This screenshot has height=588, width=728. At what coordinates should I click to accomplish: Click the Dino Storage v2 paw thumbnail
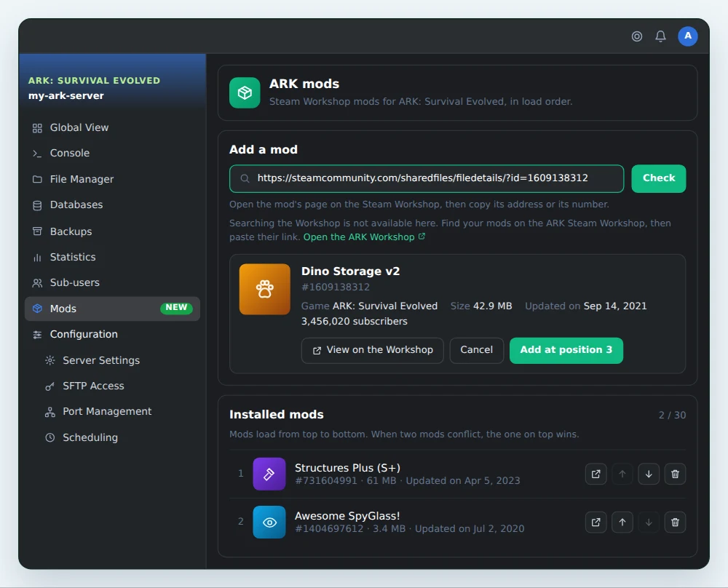point(265,289)
